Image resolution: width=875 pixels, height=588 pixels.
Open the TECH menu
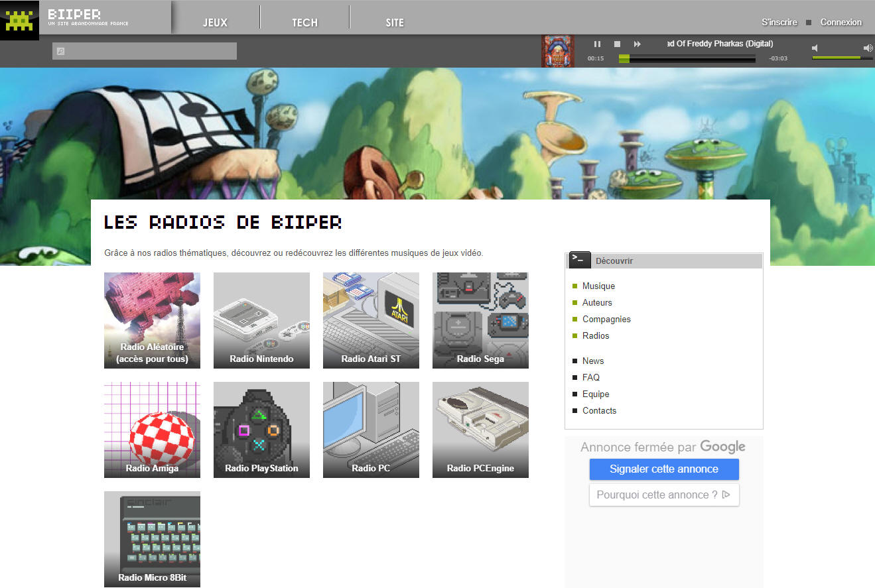tap(305, 23)
